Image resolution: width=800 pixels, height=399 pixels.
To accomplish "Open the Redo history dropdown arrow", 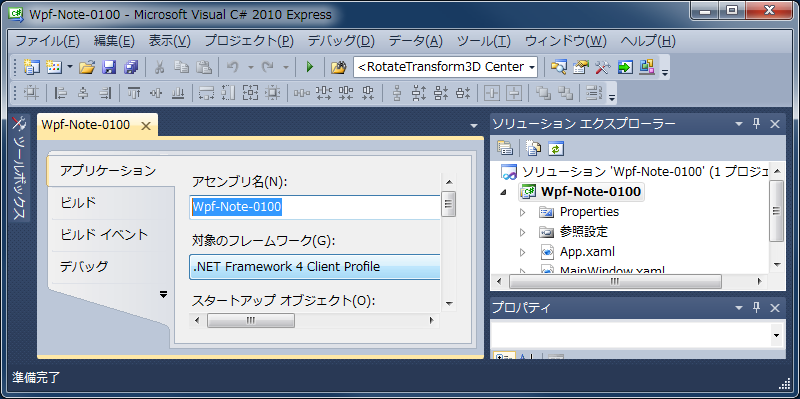I will pyautogui.click(x=286, y=67).
